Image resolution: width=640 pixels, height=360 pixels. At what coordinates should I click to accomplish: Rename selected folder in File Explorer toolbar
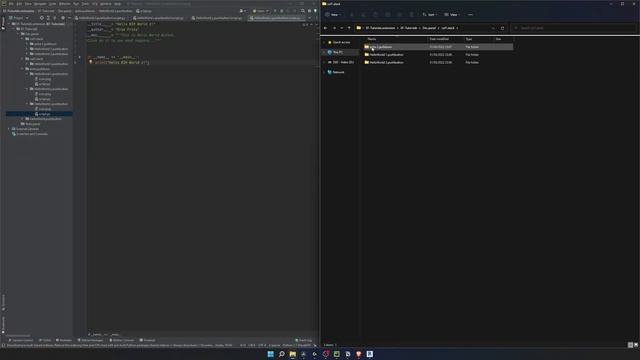(388, 15)
